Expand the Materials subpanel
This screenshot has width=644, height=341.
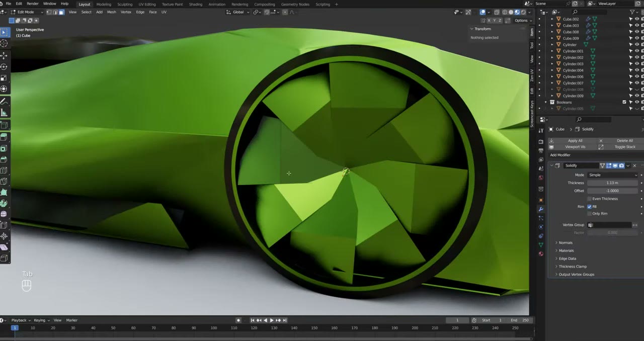(566, 250)
